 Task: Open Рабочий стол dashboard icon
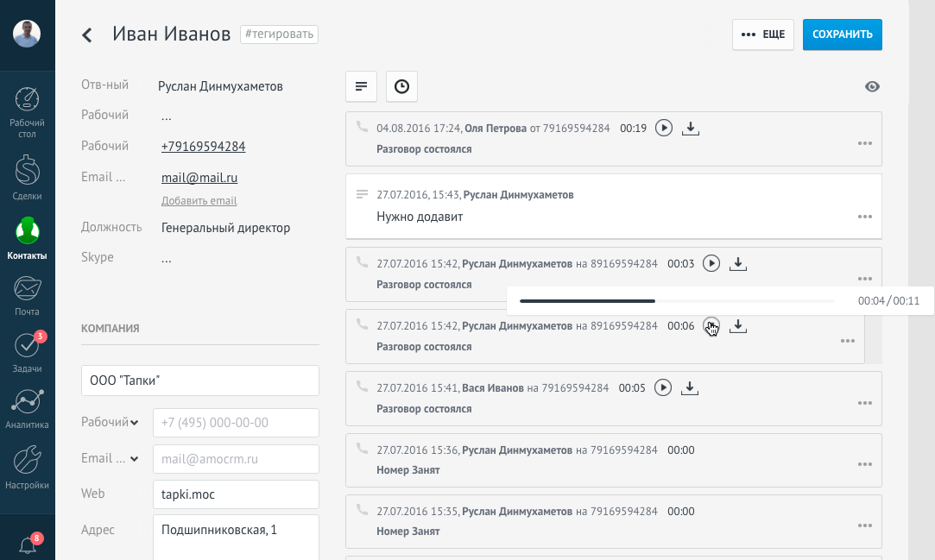point(27,112)
